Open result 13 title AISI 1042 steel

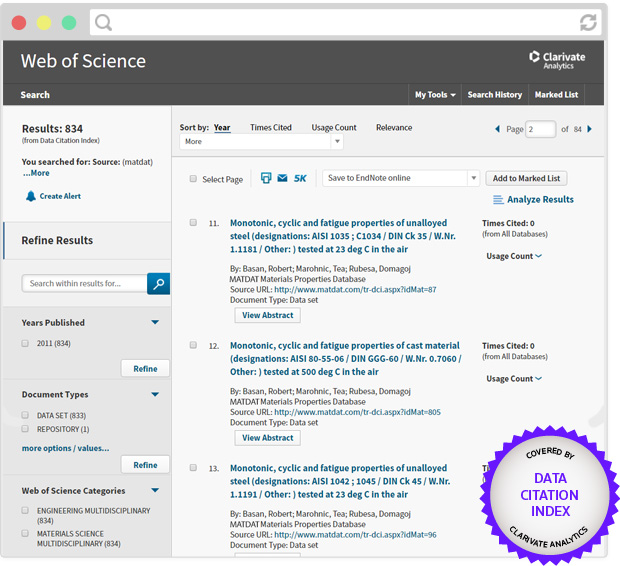[x=340, y=481]
